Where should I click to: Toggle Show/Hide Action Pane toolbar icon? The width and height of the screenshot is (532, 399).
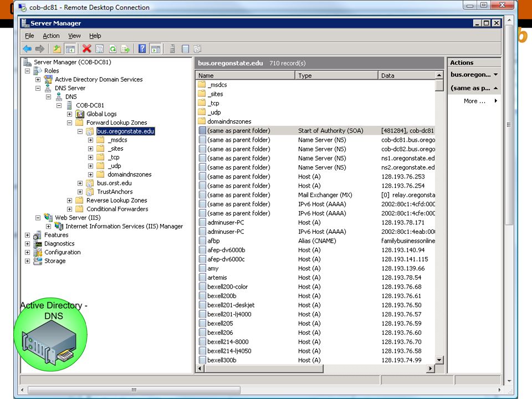pyautogui.click(x=155, y=49)
